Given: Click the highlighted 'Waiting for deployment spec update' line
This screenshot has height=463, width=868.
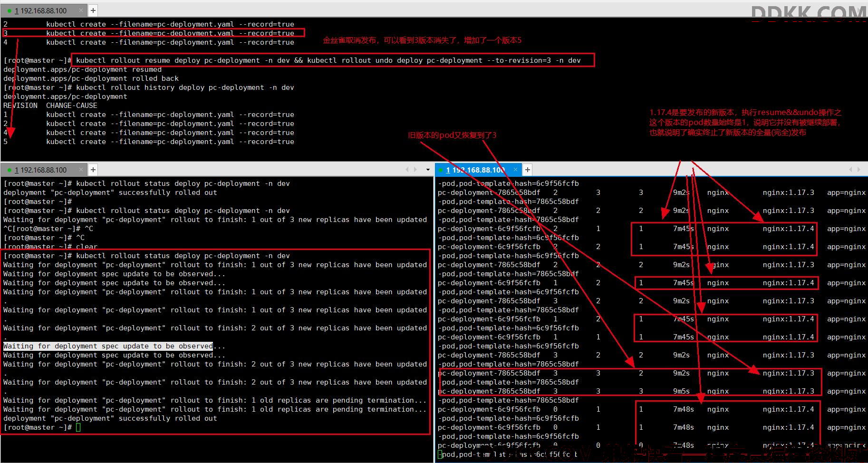Looking at the screenshot, I should pyautogui.click(x=108, y=346).
